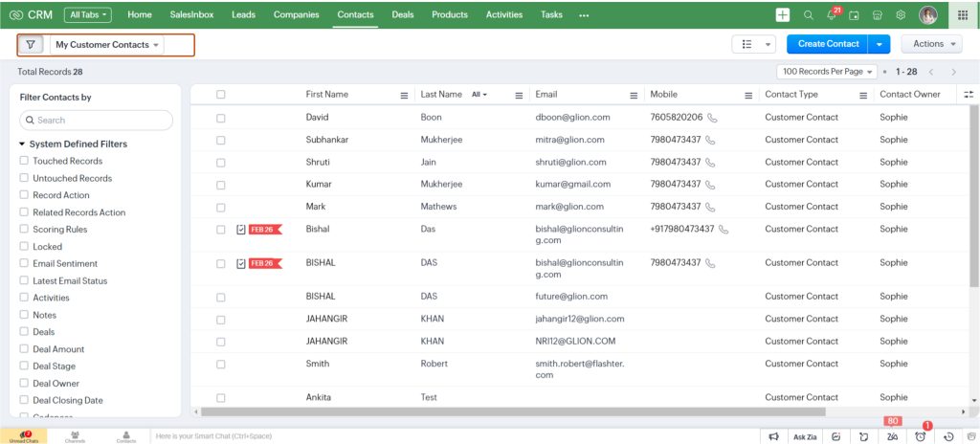Open the Email column menu icon
The image size is (980, 444).
point(634,95)
